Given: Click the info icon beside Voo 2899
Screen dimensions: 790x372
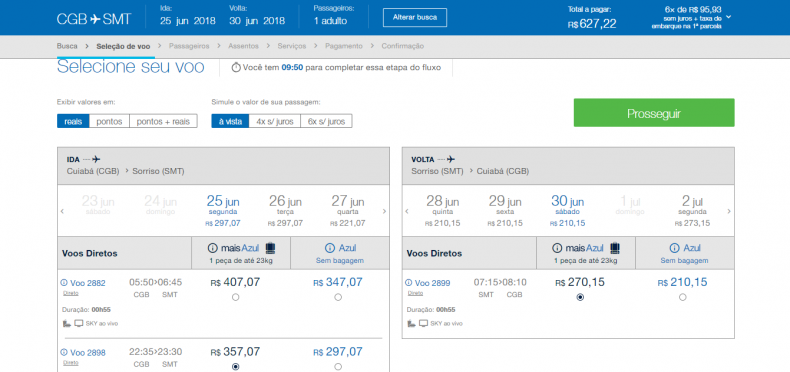Looking at the screenshot, I should click(x=409, y=283).
